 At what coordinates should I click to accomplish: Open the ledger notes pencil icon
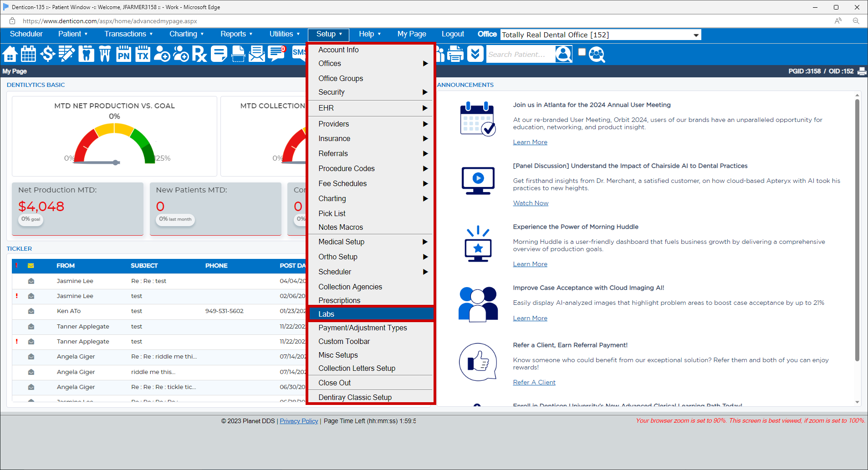tap(66, 54)
